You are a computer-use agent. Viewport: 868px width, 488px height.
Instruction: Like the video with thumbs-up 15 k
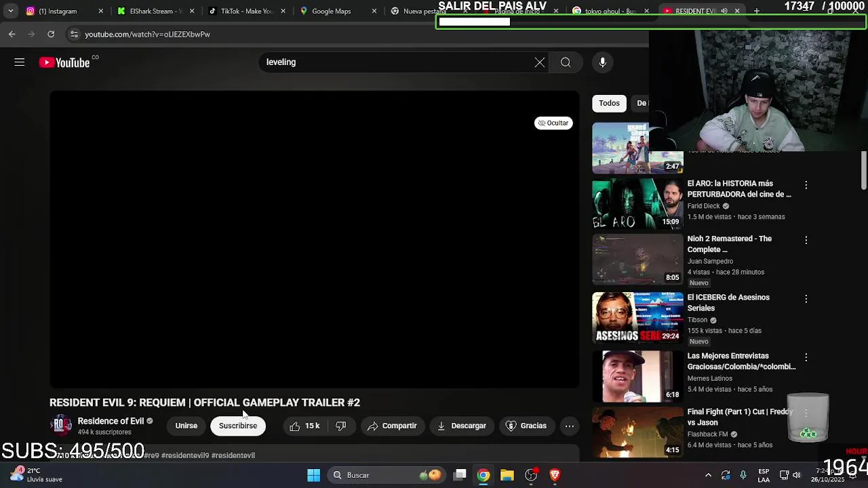coord(304,426)
